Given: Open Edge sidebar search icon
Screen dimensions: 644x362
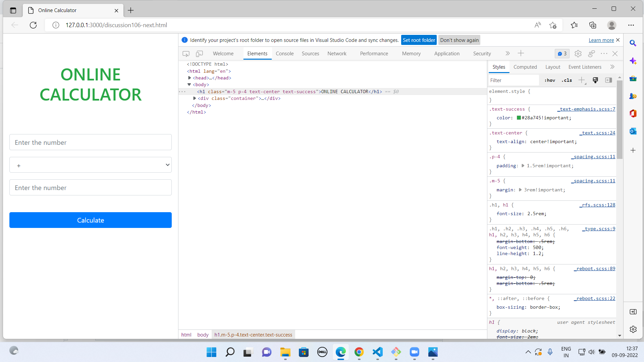Looking at the screenshot, I should point(633,43).
